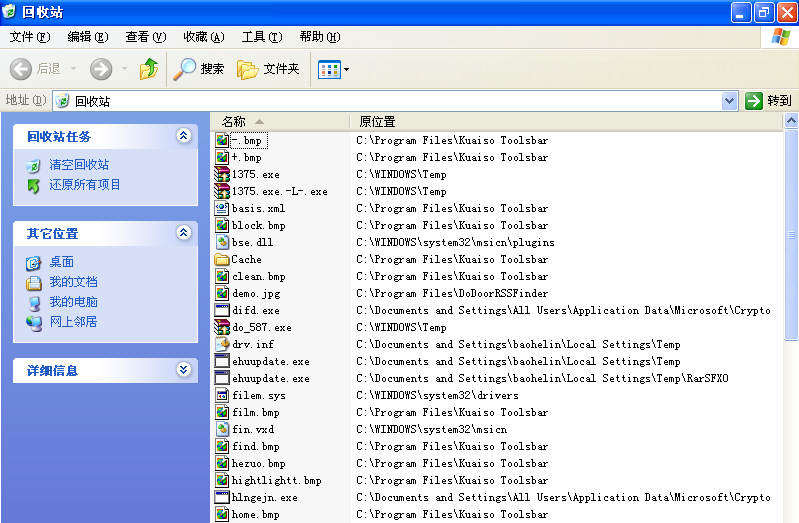Click the Desktop (桌面) icon in sidebar
Image resolution: width=799 pixels, height=523 pixels.
coord(34,263)
